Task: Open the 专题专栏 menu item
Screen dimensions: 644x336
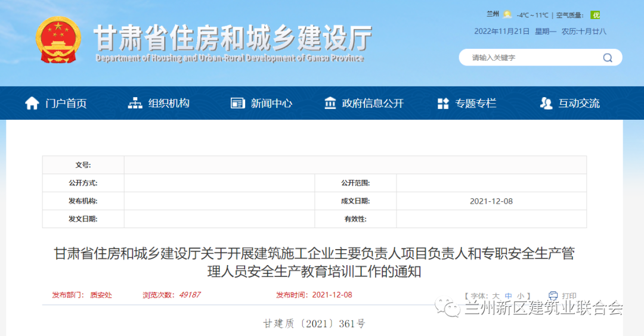Action: (x=476, y=104)
